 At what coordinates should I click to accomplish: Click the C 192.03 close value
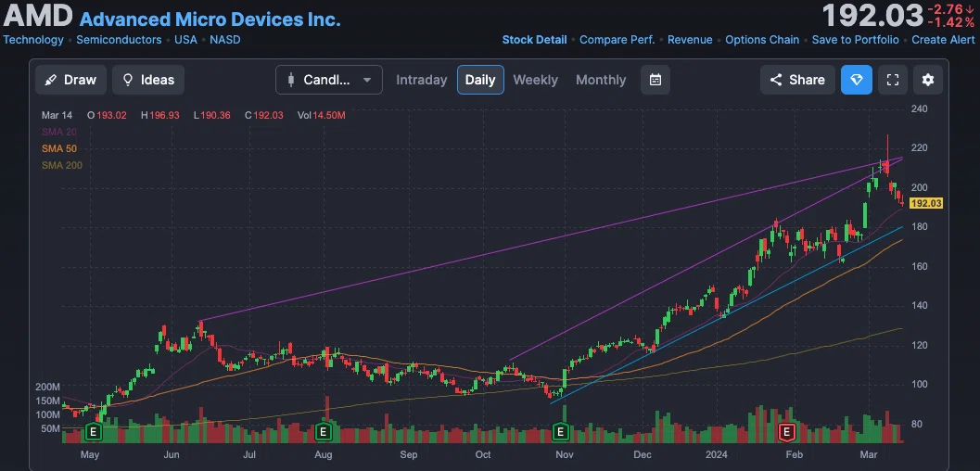tap(263, 116)
